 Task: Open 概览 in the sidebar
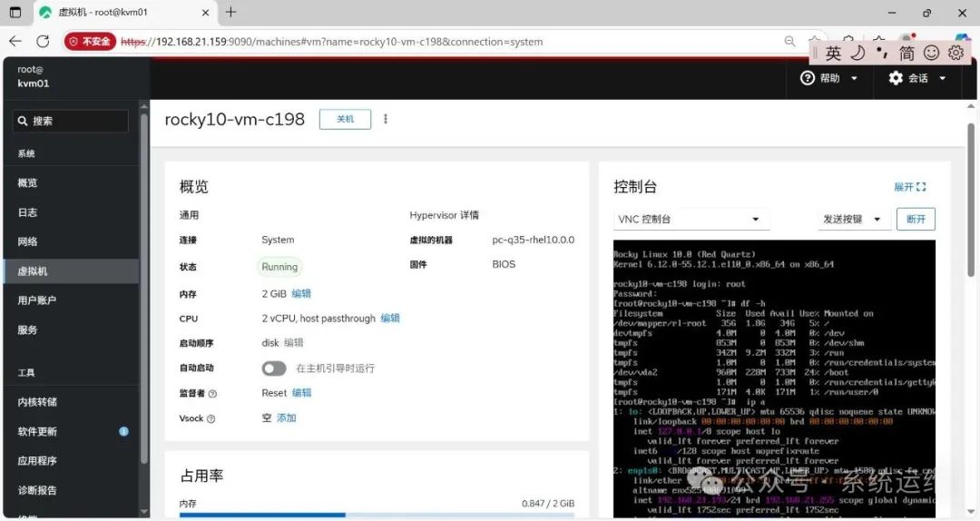click(72, 182)
